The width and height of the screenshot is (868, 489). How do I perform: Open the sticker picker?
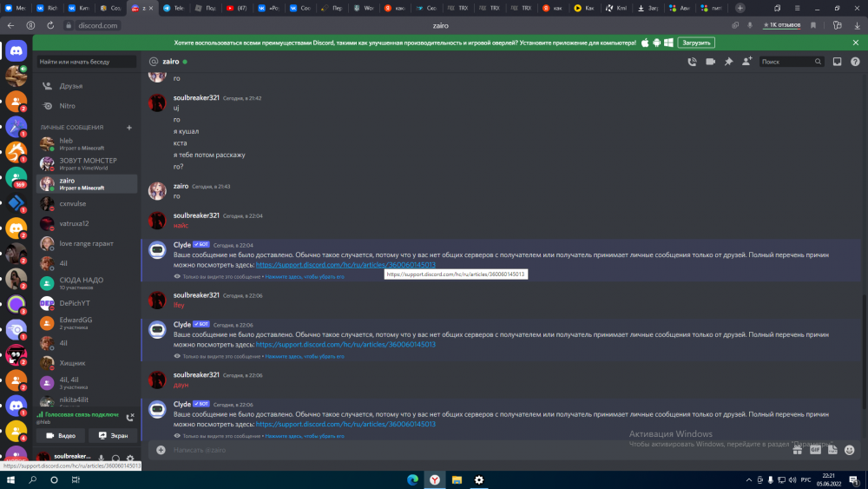click(x=832, y=450)
